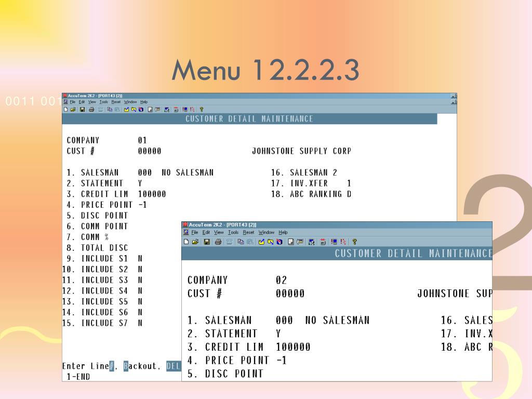Click "7. COMM %" line in back window
Image resolution: width=532 pixels, height=399 pixels.
pos(88,237)
